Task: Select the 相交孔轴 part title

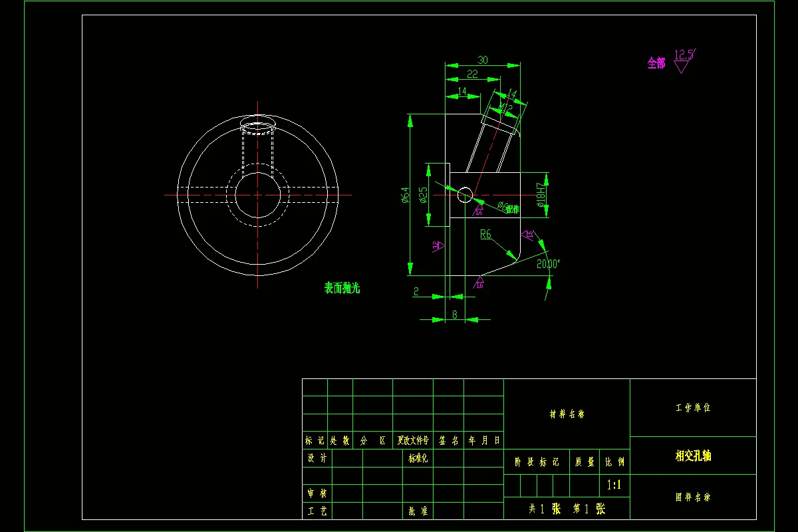Action: (693, 456)
